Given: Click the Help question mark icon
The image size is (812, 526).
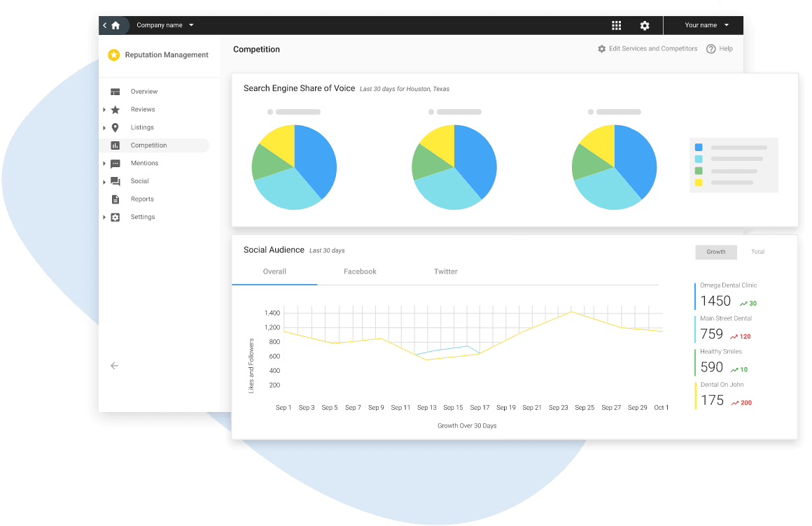Looking at the screenshot, I should pyautogui.click(x=711, y=49).
